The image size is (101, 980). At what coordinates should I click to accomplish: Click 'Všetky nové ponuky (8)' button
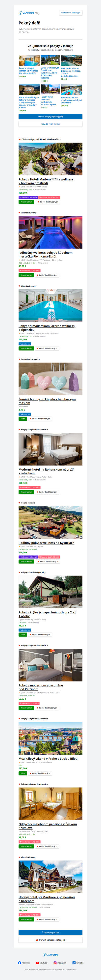pyautogui.click(x=71, y=13)
